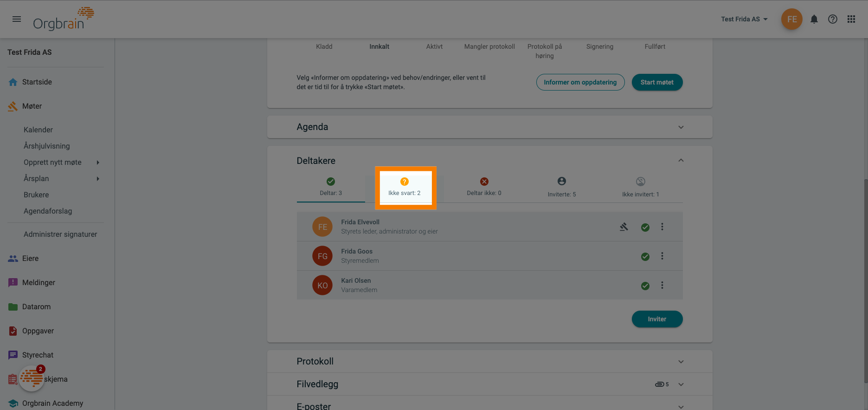This screenshot has height=410, width=868.
Task: Expand the Agenda section
Action: click(x=681, y=127)
